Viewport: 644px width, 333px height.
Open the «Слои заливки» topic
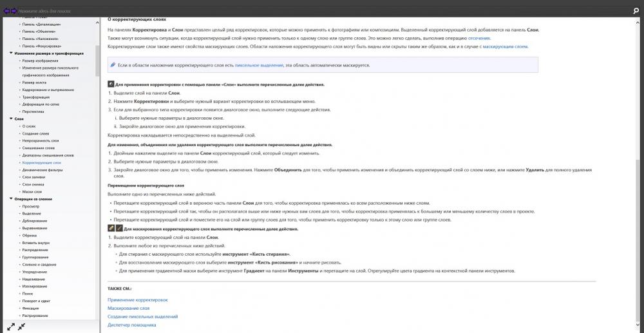point(33,177)
